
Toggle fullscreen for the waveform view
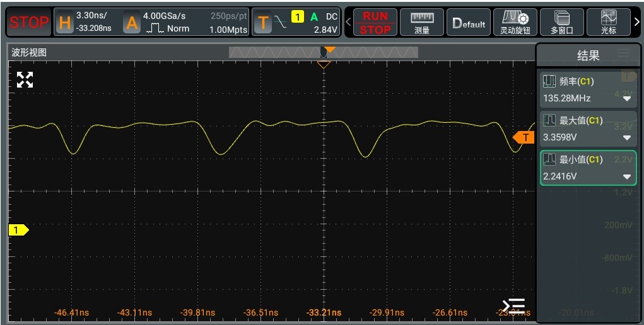[x=25, y=79]
